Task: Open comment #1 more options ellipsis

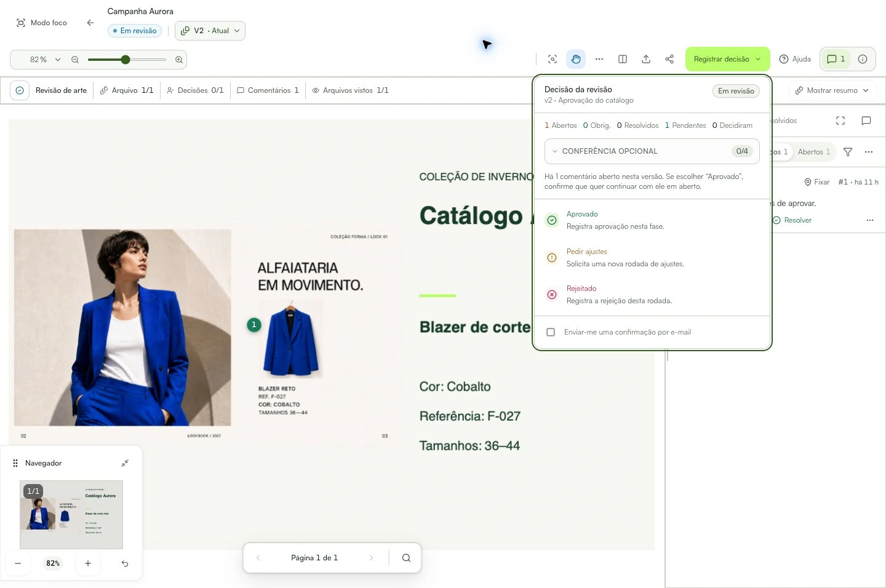Action: pyautogui.click(x=870, y=220)
